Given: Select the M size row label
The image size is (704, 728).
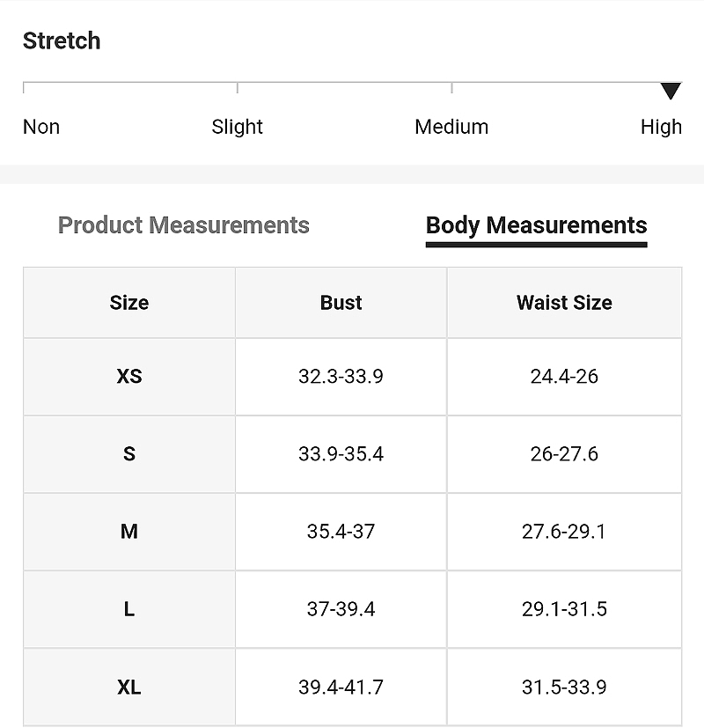Looking at the screenshot, I should 129,531.
